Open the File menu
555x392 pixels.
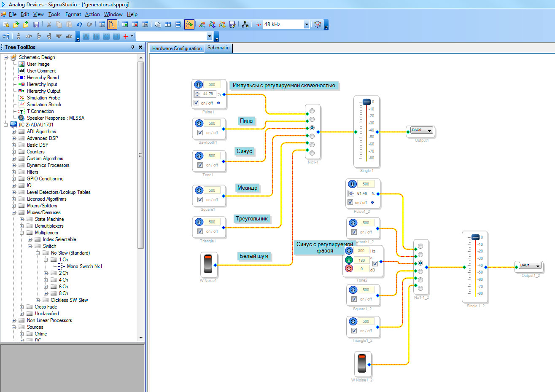(x=13, y=14)
